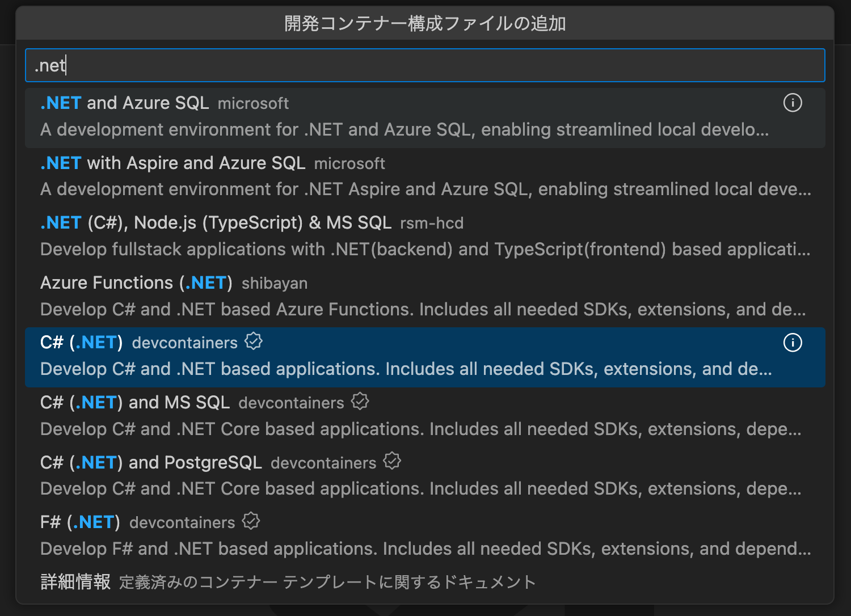This screenshot has width=851, height=616.
Task: Click "microsoft" publisher on Aspire row
Action: coord(349,164)
